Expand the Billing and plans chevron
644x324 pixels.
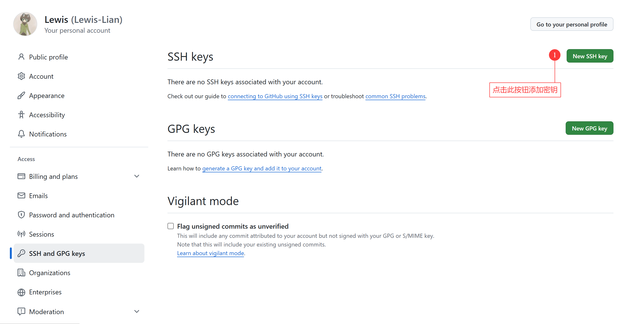click(137, 176)
